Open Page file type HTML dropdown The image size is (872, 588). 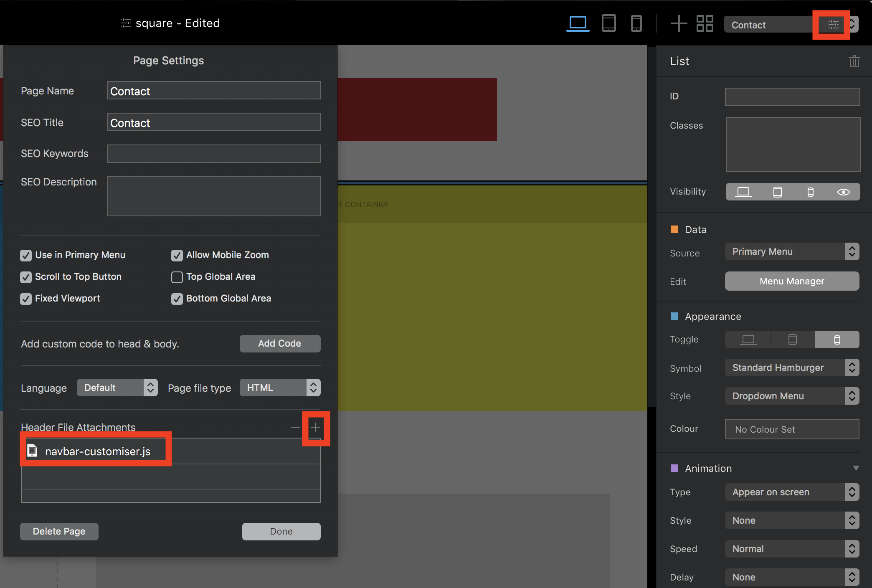280,388
